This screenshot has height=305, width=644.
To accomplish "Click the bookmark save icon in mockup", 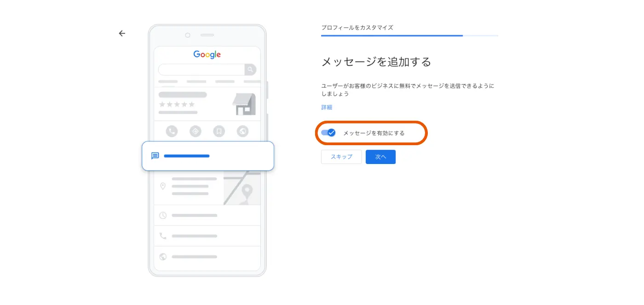I will [219, 131].
